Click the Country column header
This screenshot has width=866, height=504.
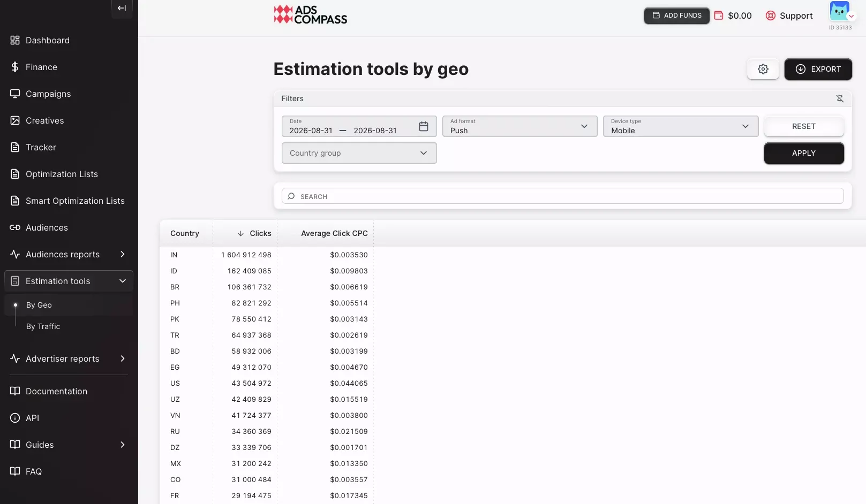(x=185, y=233)
